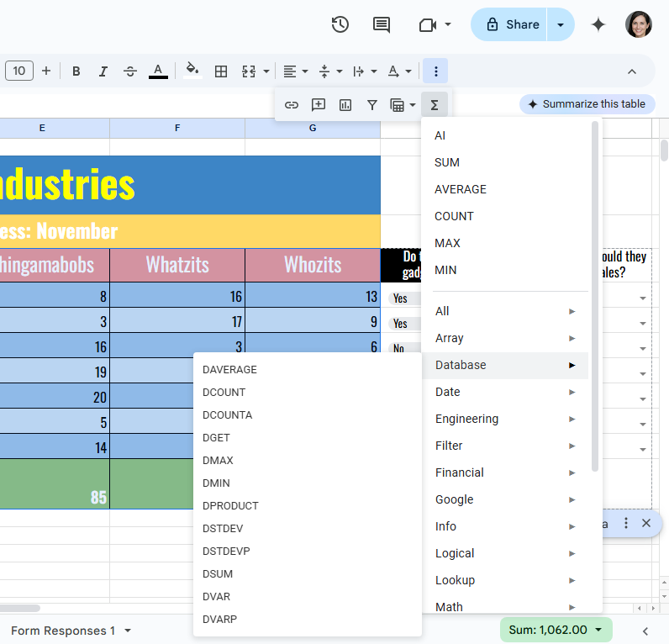Click Summarize this table button
Viewport: 669px width, 644px height.
[587, 104]
